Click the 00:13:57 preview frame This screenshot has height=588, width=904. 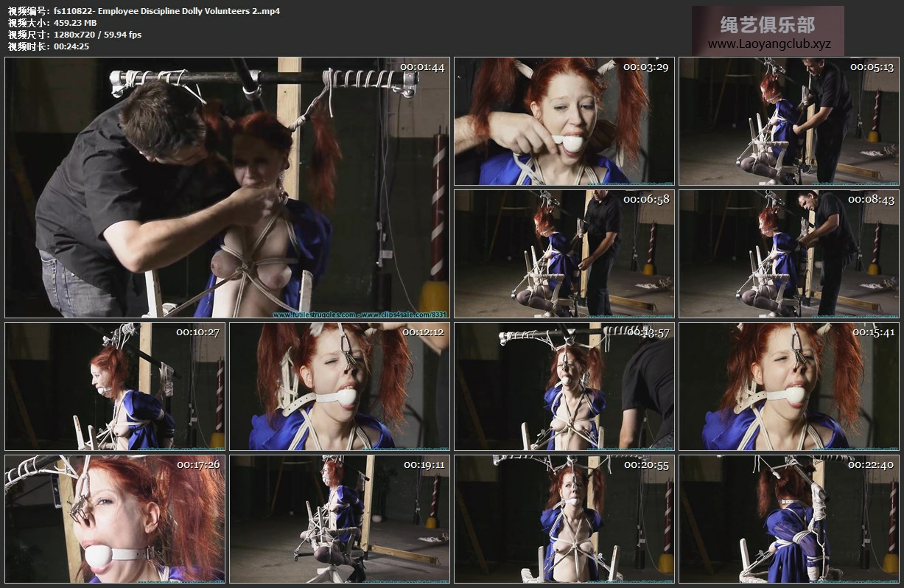(564, 386)
